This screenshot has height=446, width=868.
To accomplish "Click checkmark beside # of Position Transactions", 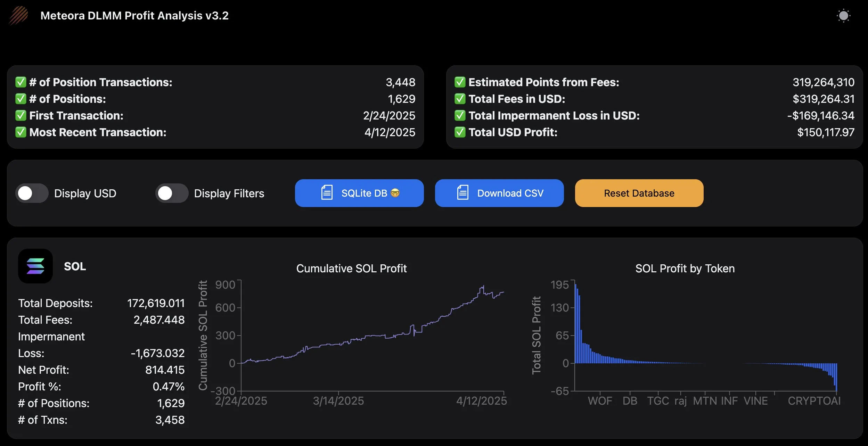I will [x=21, y=82].
